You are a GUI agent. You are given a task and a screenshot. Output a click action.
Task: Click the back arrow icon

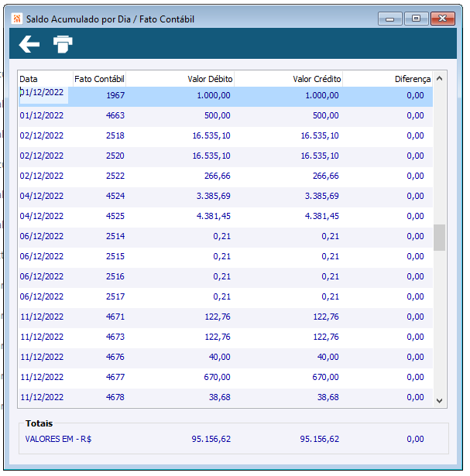[29, 44]
